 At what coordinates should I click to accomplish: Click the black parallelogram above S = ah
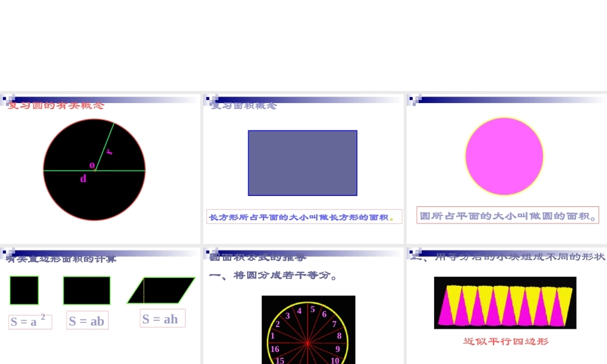[161, 290]
